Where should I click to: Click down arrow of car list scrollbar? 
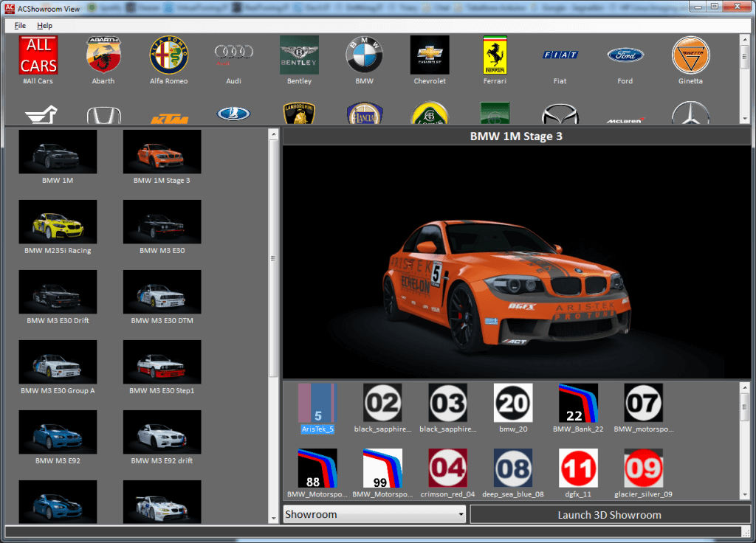tap(274, 519)
